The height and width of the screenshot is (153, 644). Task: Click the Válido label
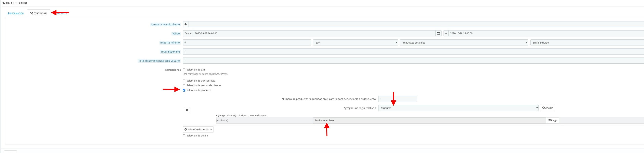(176, 33)
